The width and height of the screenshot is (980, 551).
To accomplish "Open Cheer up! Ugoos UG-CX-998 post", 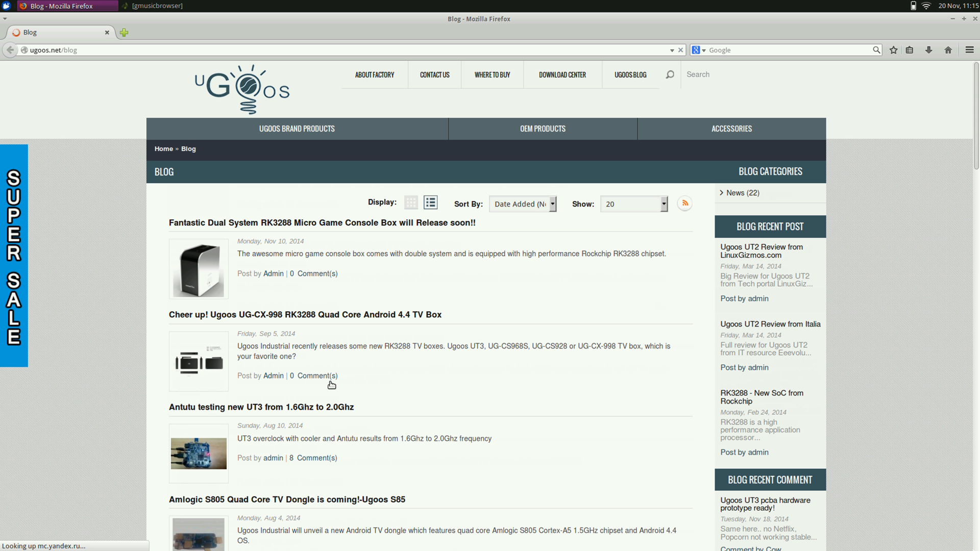I will (305, 315).
